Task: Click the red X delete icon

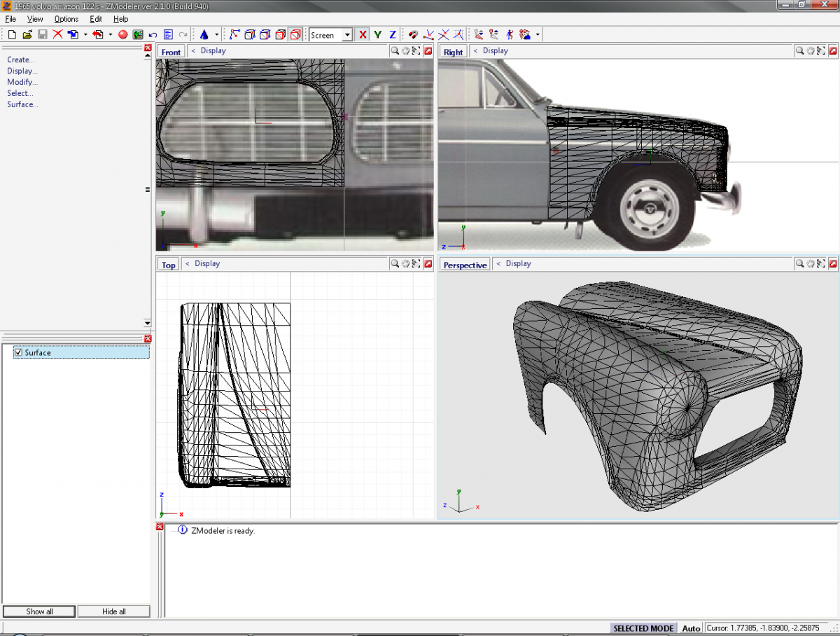Action: [57, 34]
